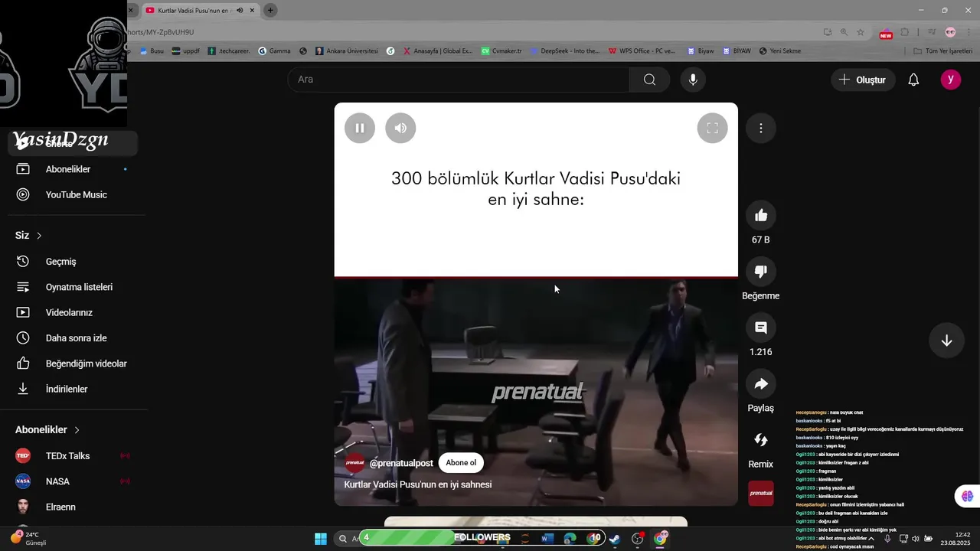The image size is (980, 551).
Task: Open the notifications bell
Action: click(x=913, y=80)
